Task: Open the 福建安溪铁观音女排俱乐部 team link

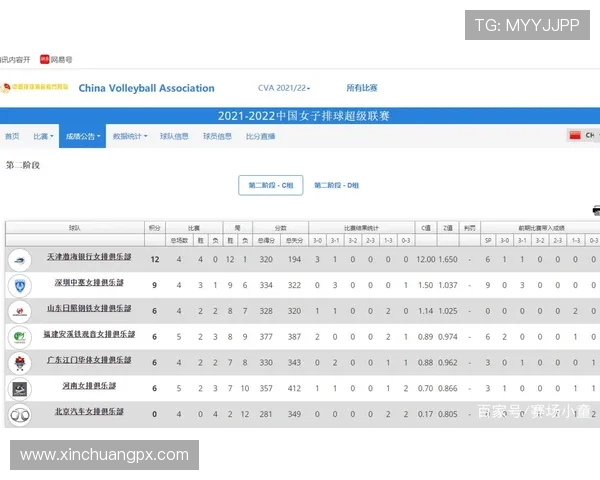Action: pyautogui.click(x=89, y=334)
